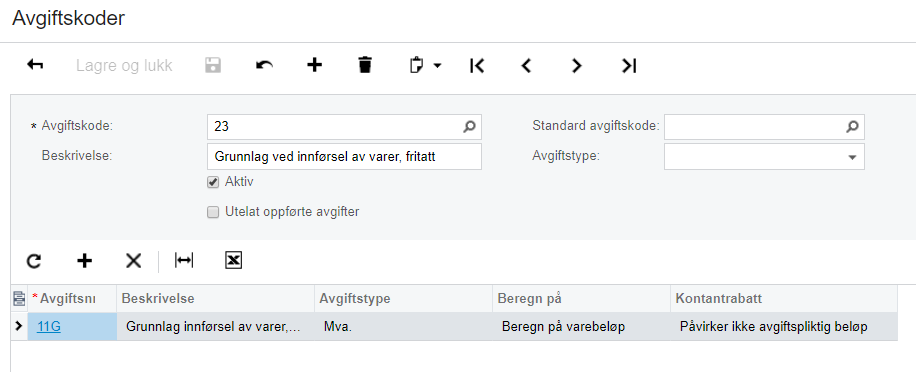Expand the Avgiftstype dropdown in the form header

[x=852, y=157]
